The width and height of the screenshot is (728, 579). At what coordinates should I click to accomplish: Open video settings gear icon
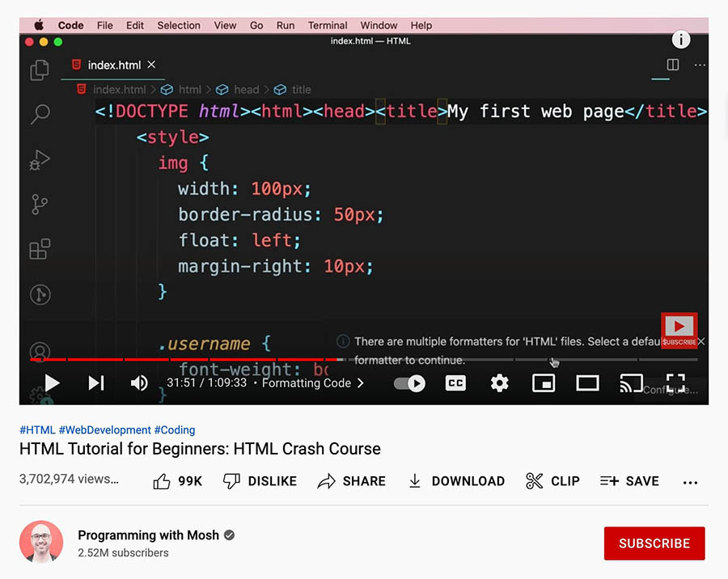[x=499, y=383]
